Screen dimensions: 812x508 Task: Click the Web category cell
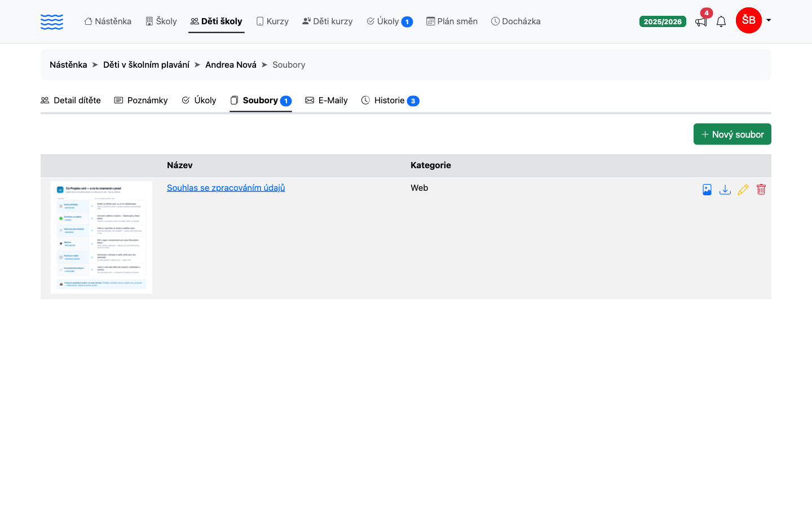[x=420, y=188]
